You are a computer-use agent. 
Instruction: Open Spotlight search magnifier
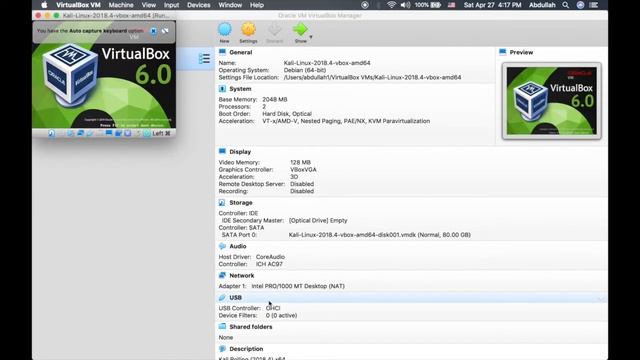565,5
